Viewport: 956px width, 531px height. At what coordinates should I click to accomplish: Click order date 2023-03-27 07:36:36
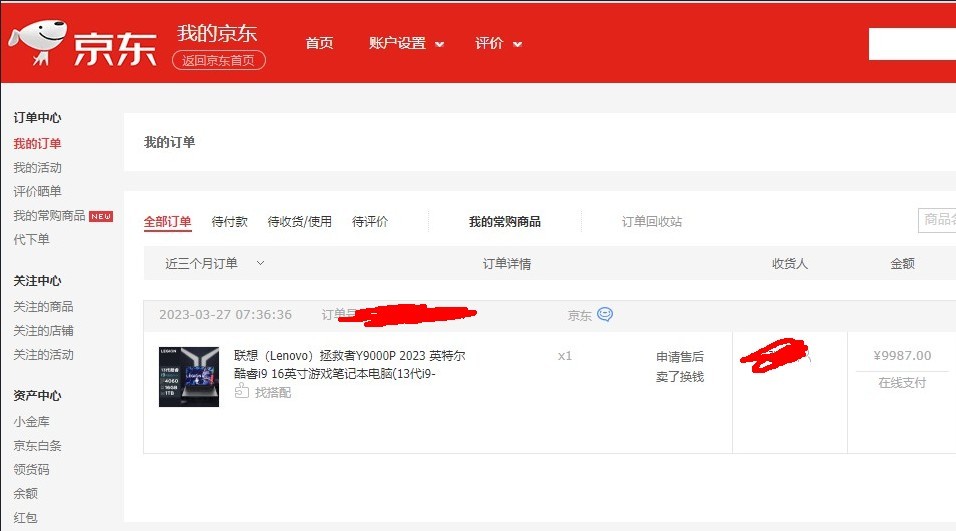(226, 315)
